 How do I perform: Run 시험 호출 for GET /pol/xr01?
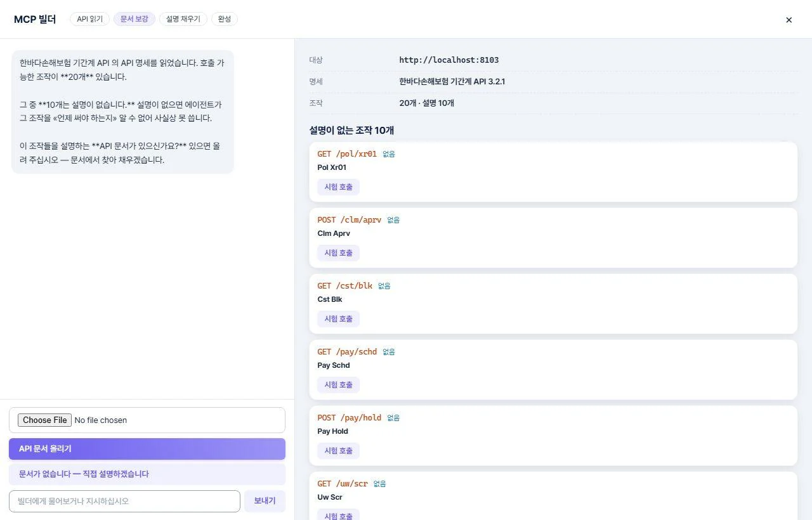(x=338, y=187)
